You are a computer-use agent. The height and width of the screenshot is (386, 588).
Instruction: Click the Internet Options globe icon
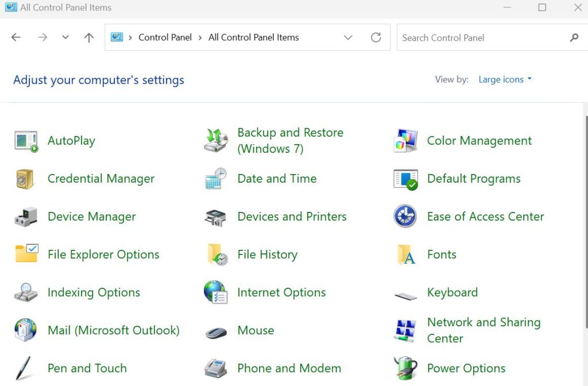pyautogui.click(x=216, y=292)
